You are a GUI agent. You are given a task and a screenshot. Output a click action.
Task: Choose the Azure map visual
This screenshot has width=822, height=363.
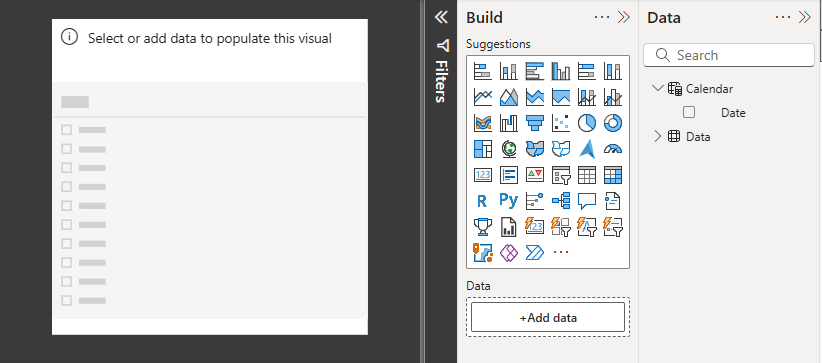pos(587,149)
